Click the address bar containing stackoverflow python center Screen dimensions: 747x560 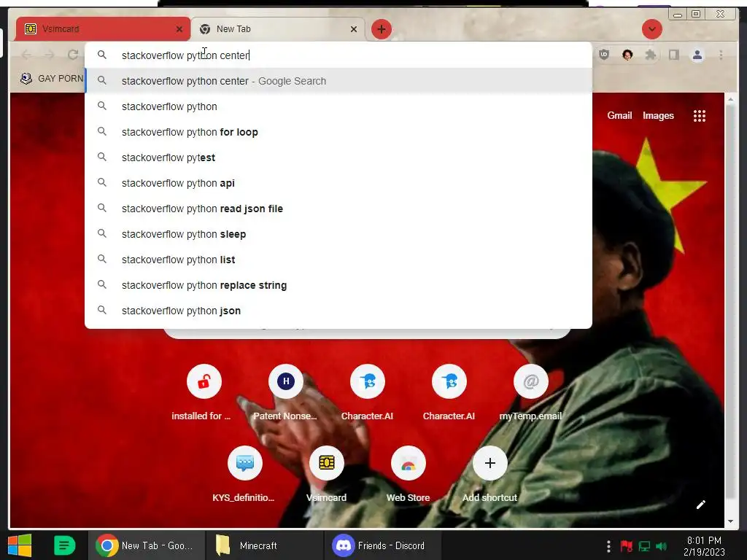[x=338, y=55]
